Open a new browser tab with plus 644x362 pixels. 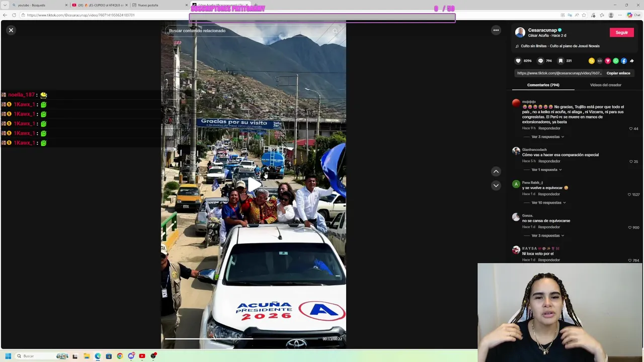tap(256, 5)
